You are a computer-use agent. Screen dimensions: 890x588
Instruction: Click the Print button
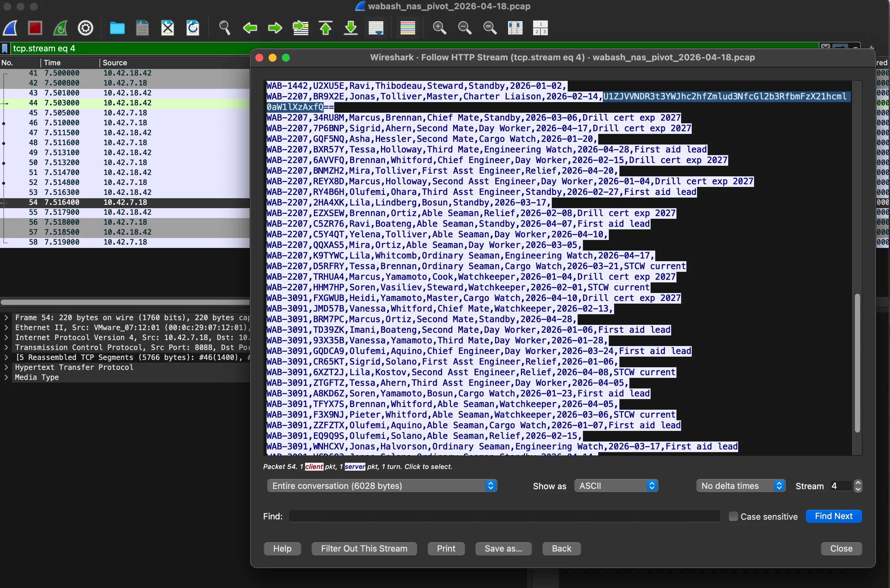[x=446, y=548]
